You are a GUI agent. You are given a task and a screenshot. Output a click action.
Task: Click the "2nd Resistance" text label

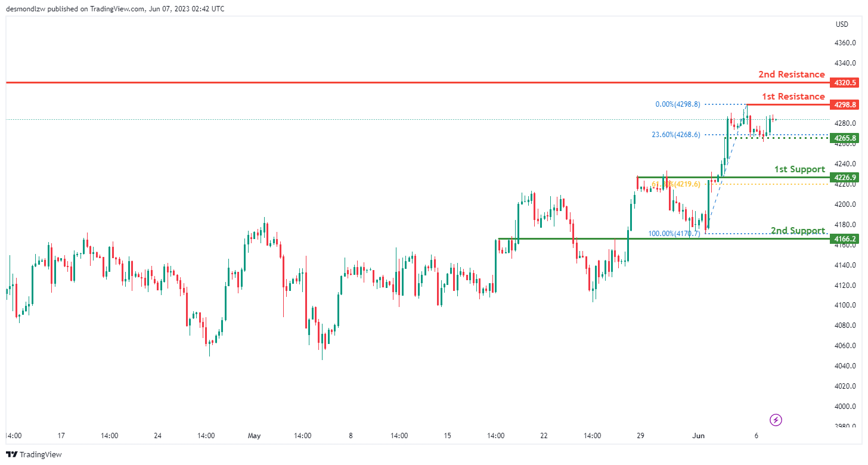coord(791,75)
